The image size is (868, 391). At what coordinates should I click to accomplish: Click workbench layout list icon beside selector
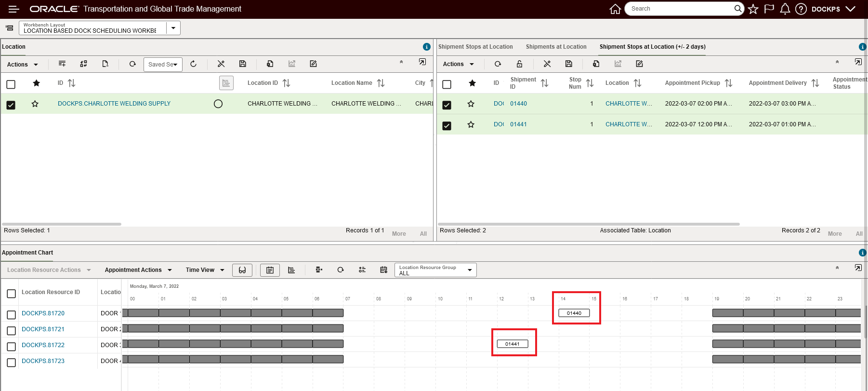point(9,28)
